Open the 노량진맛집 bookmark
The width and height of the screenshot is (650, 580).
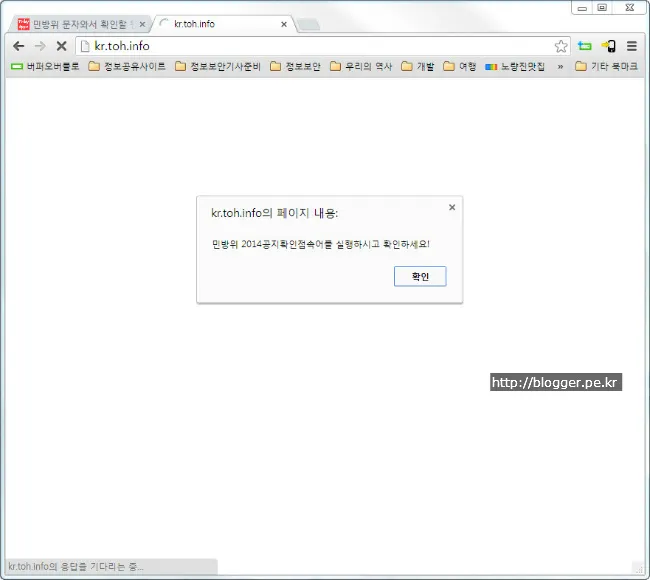tap(515, 66)
